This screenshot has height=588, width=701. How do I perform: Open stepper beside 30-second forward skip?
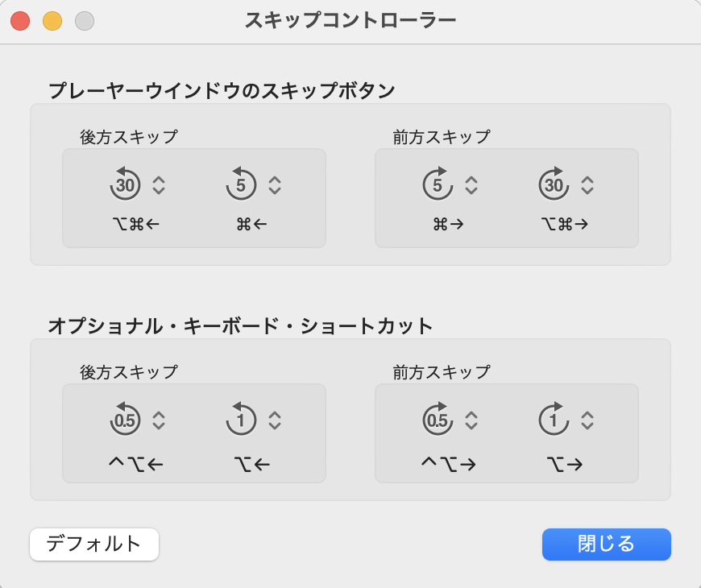(x=587, y=185)
